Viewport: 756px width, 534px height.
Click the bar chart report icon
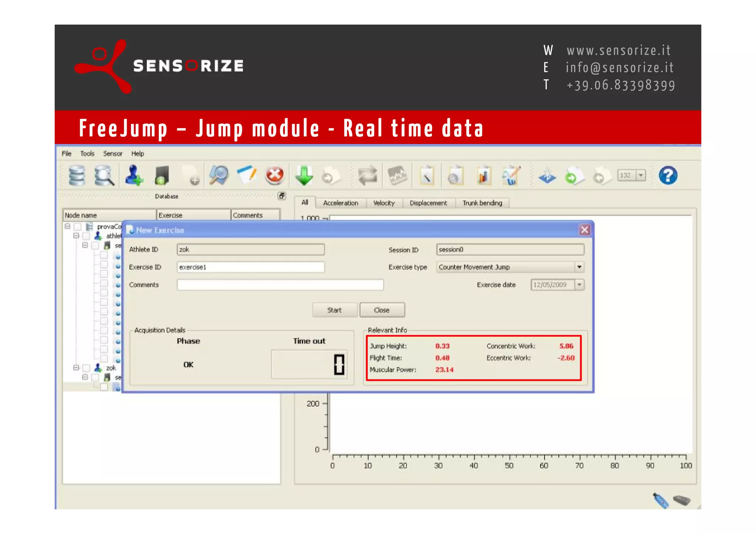[483, 176]
